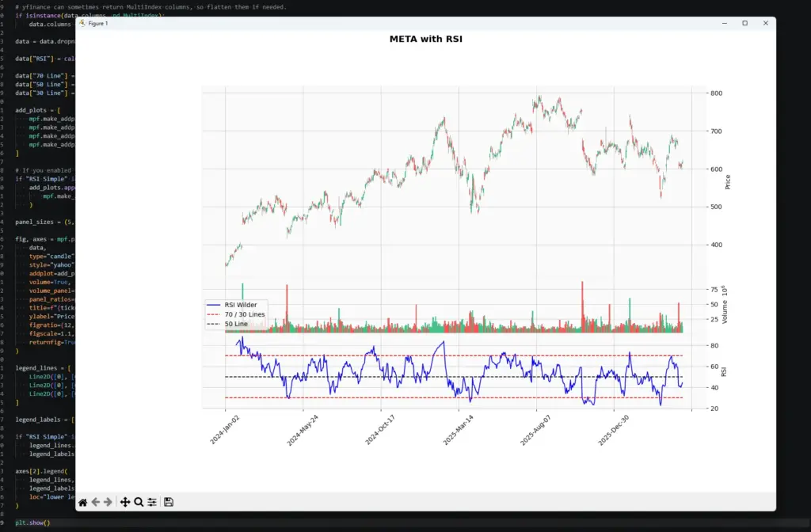Minimize the Figure 1 window
Viewport: 811px width, 532px height.
coord(725,23)
